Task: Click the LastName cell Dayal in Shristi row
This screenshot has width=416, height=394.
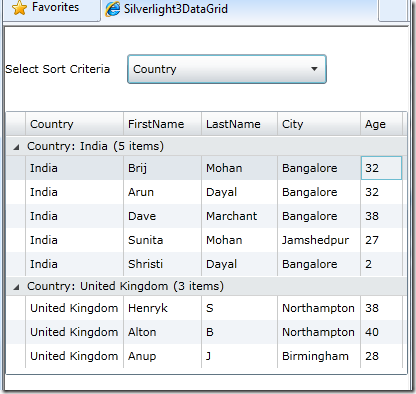Action: tap(239, 264)
